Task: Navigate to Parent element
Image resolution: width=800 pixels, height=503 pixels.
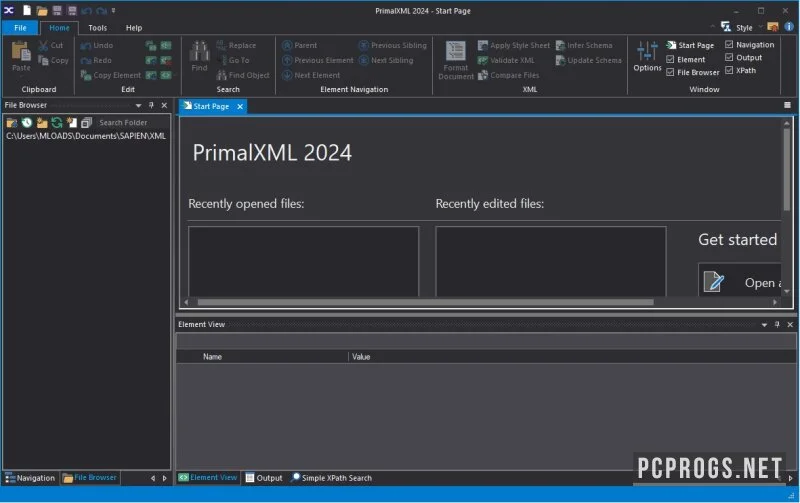Action: click(299, 45)
